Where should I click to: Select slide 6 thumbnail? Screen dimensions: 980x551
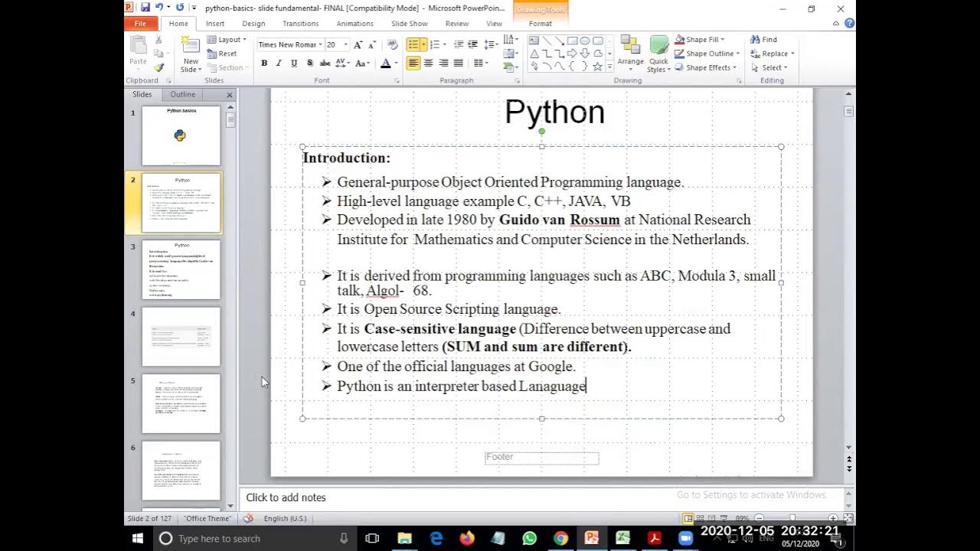pyautogui.click(x=181, y=471)
